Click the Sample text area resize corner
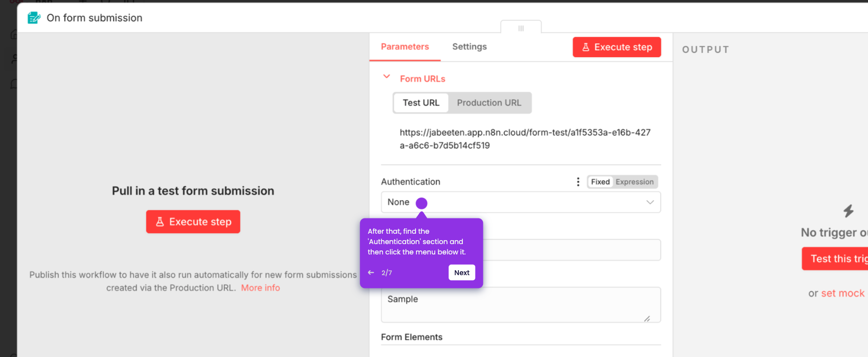Image resolution: width=868 pixels, height=357 pixels. click(647, 319)
